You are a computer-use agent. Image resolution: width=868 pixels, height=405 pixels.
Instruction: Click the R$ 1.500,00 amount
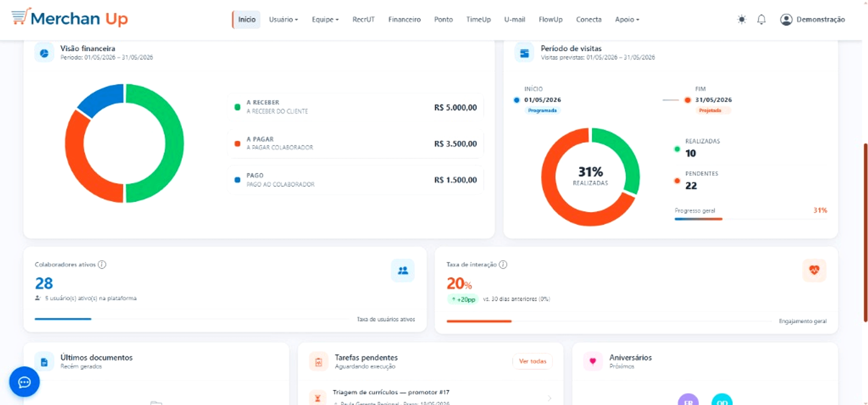[455, 180]
